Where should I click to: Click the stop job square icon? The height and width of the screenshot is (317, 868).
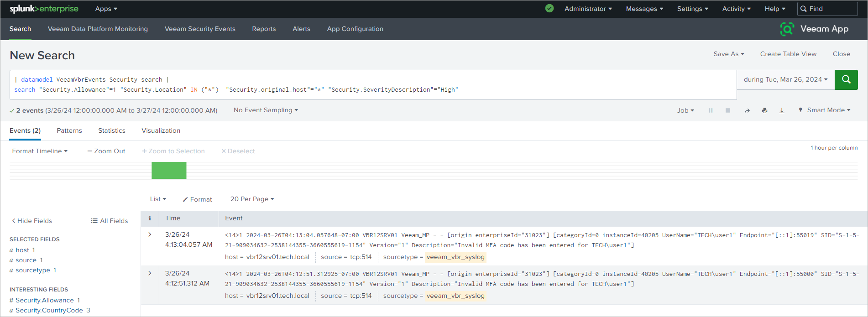728,110
